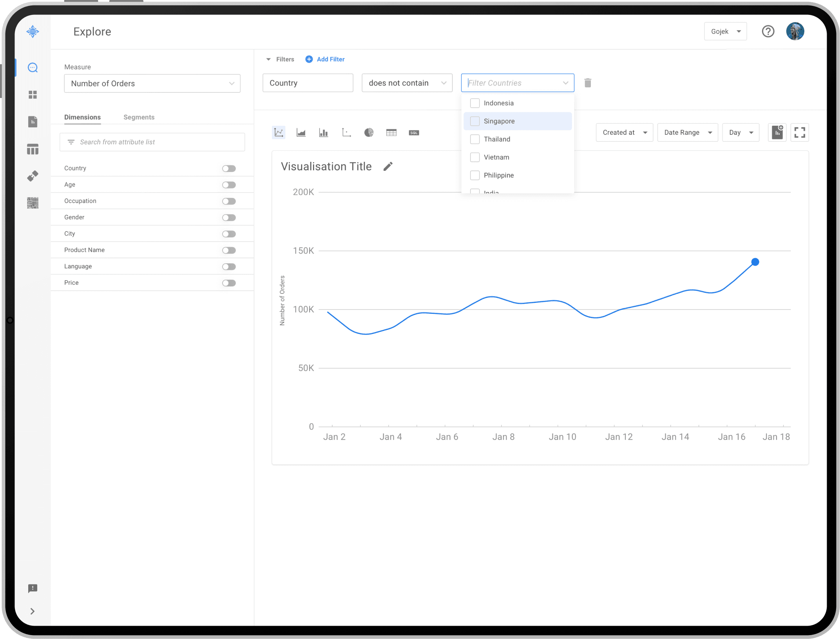Click the Search from attribute list field
Image resolution: width=840 pixels, height=639 pixels.
(152, 142)
